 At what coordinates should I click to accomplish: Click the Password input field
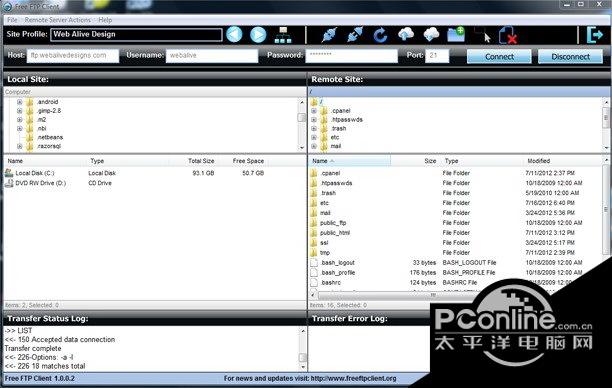(x=351, y=55)
